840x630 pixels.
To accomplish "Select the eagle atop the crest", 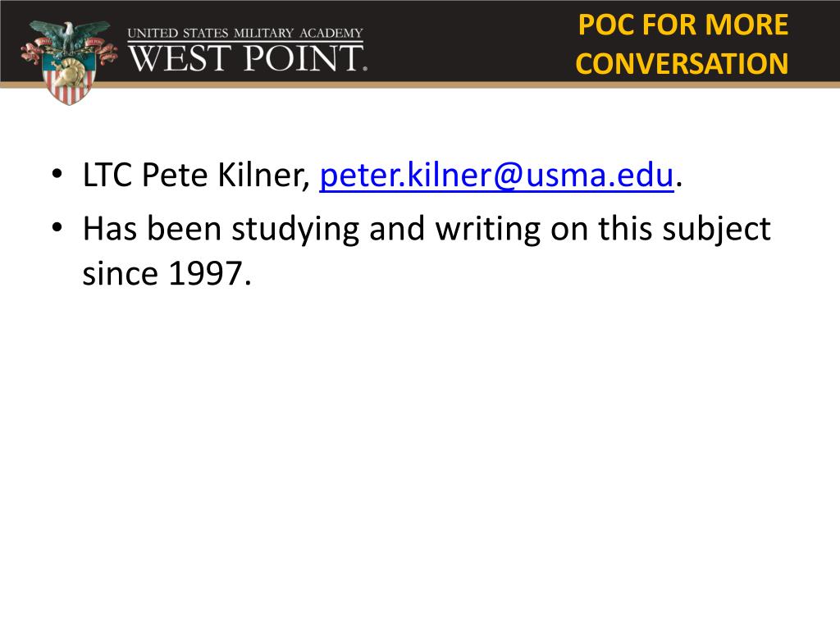I will coord(69,36).
